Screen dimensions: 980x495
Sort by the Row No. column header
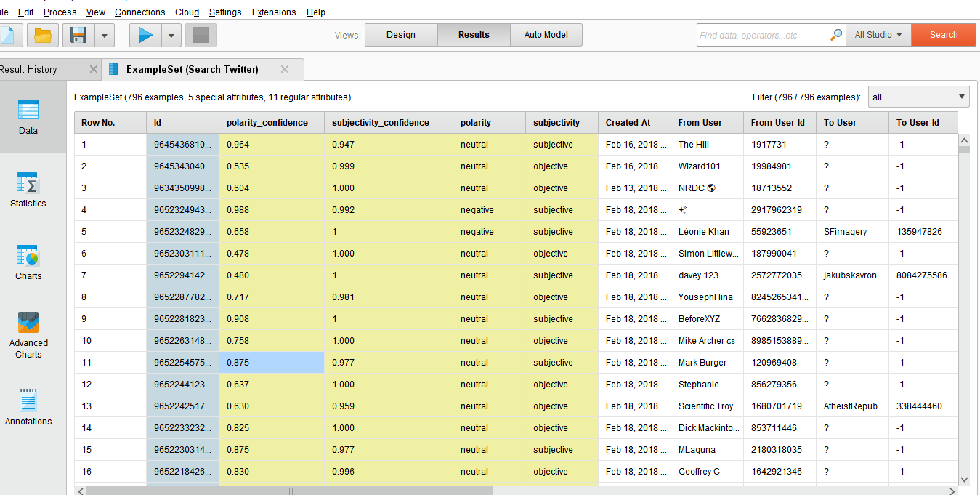tap(110, 123)
